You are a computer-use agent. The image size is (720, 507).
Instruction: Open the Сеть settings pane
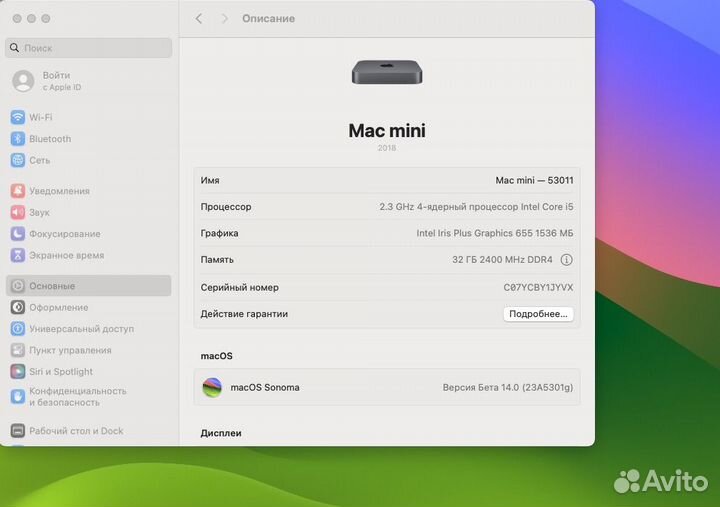(x=89, y=160)
